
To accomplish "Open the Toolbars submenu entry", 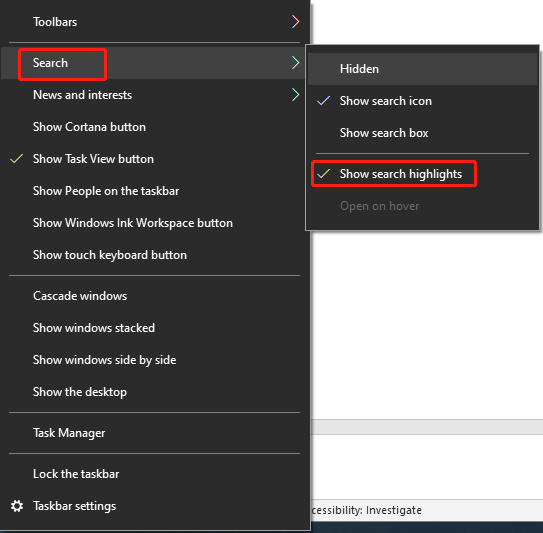I will click(154, 22).
